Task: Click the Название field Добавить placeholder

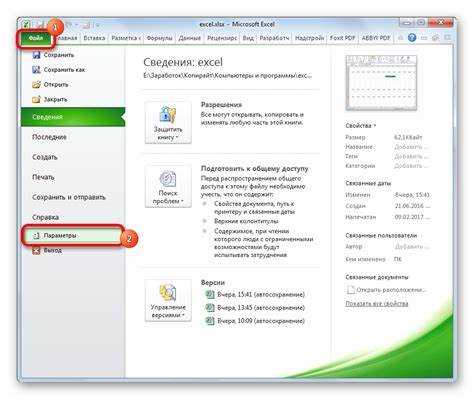Action: pos(411,147)
